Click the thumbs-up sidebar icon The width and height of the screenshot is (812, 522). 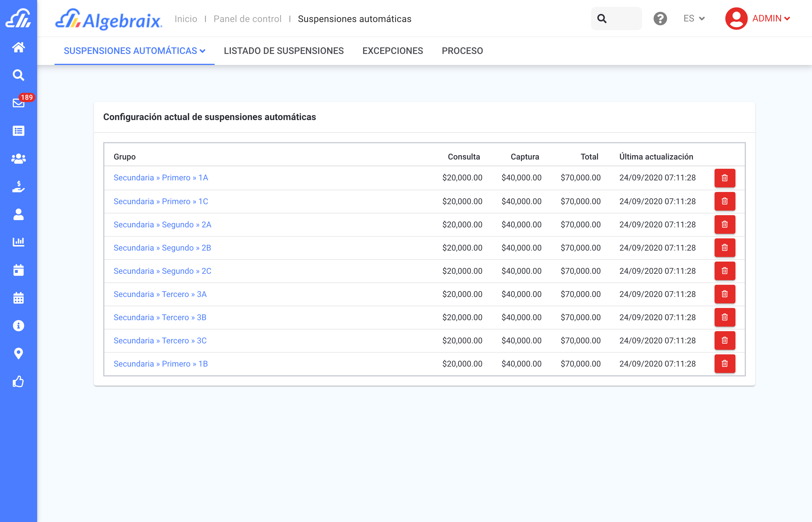18,382
